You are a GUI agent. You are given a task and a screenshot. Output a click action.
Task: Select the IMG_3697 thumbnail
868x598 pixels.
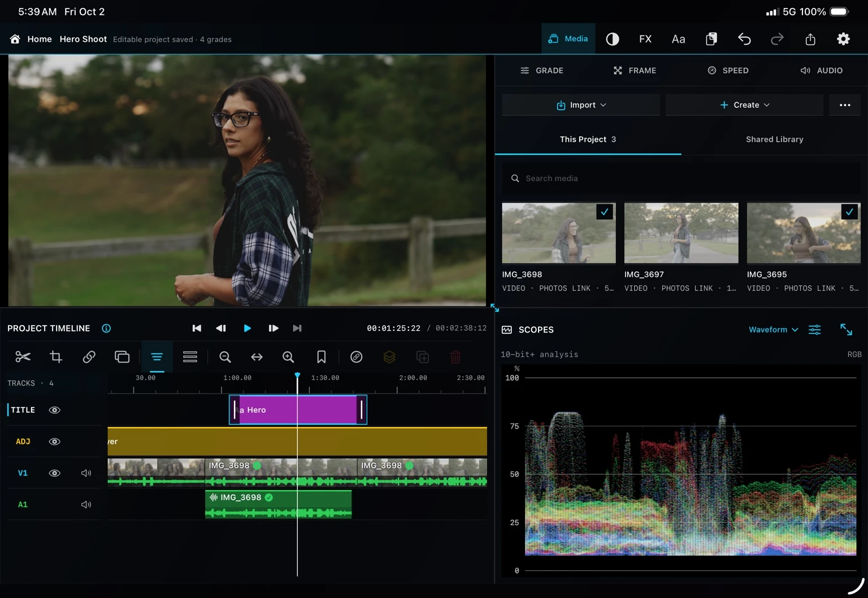[x=681, y=233]
